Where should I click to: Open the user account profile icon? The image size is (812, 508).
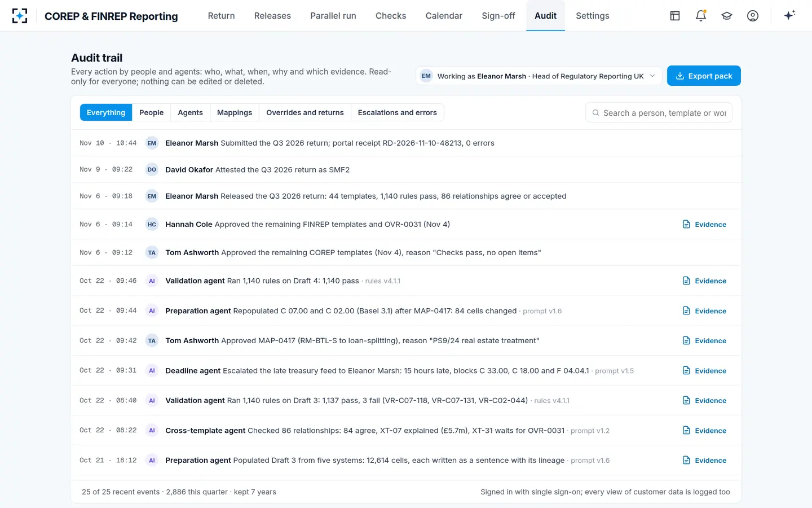pos(753,16)
